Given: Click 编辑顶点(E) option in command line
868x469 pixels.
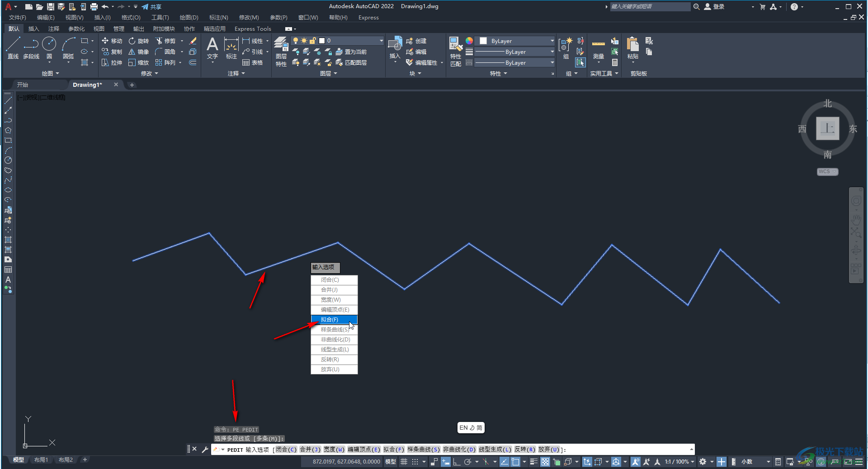Looking at the screenshot, I should click(364, 449).
